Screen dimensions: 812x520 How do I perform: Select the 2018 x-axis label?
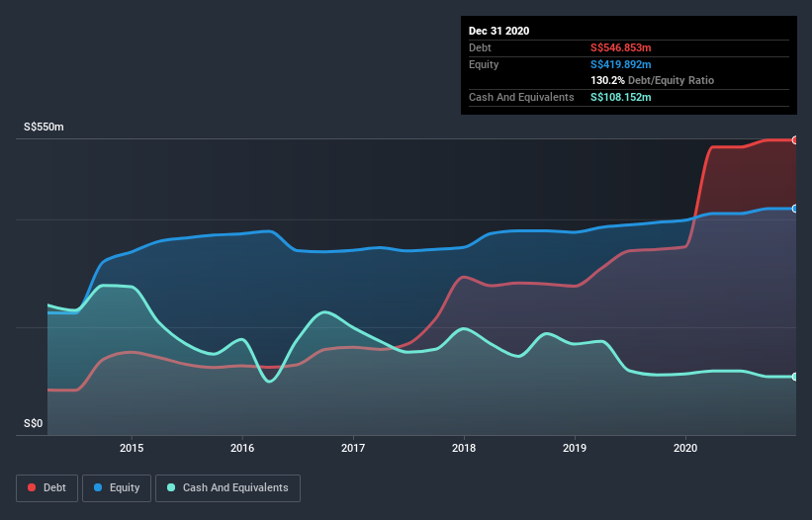click(464, 448)
